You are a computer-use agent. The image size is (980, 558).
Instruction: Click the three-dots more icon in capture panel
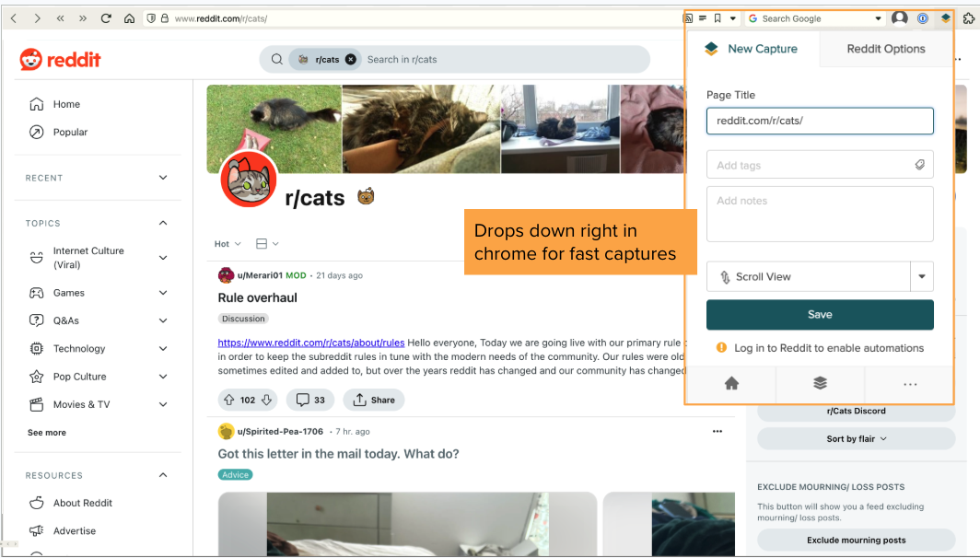909,384
